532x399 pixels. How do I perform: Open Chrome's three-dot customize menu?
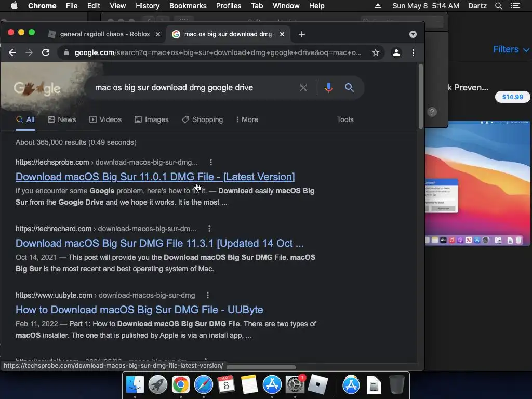(413, 52)
